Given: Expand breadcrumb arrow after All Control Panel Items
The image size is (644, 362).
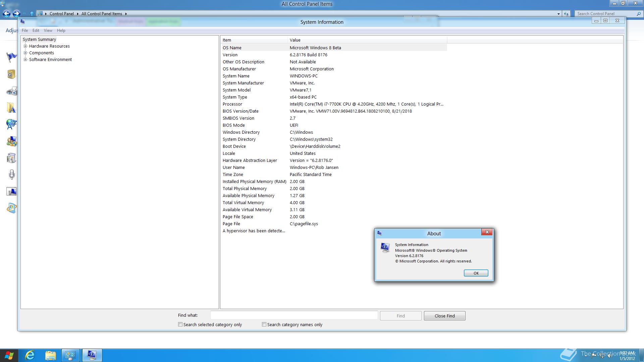Looking at the screenshot, I should 126,14.
